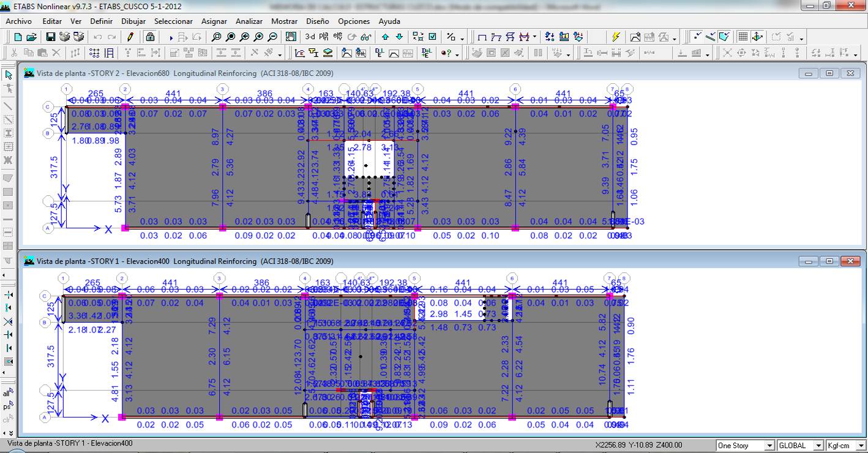Toggle the 'all' select button in left sidebar
This screenshot has height=453, width=868.
pyautogui.click(x=7, y=394)
